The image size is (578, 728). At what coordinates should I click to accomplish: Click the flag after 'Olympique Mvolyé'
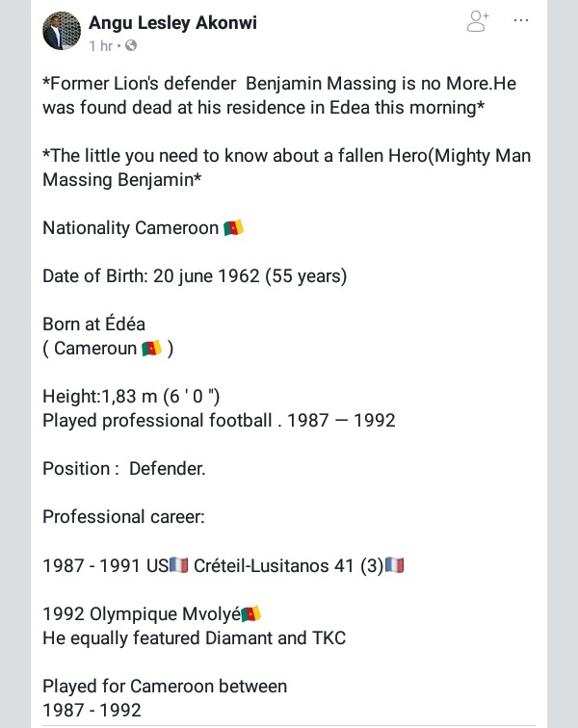(251, 613)
